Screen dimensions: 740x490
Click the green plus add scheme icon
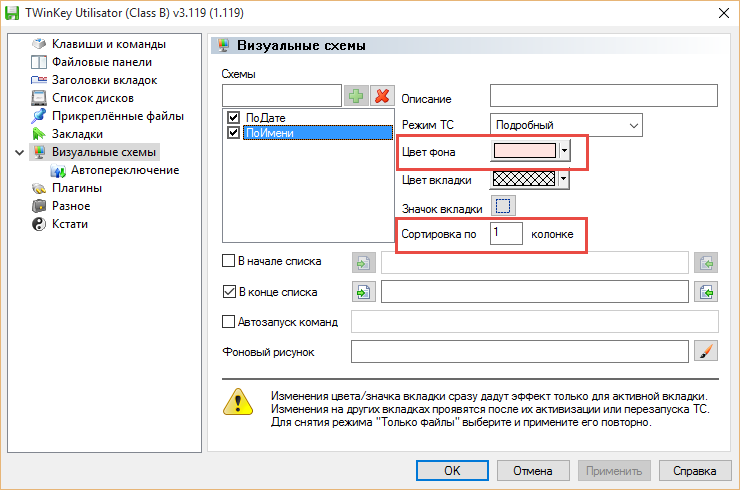[356, 96]
